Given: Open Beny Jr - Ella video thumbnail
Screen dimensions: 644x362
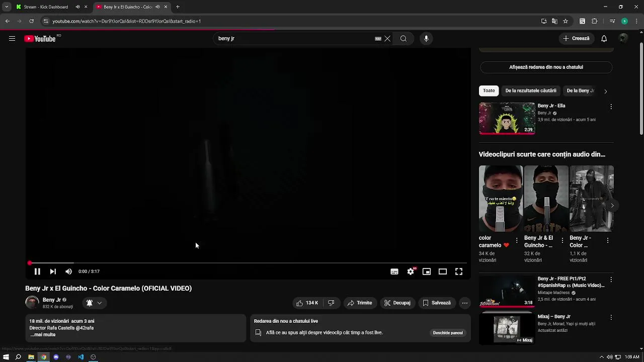Looking at the screenshot, I should click(x=507, y=119).
